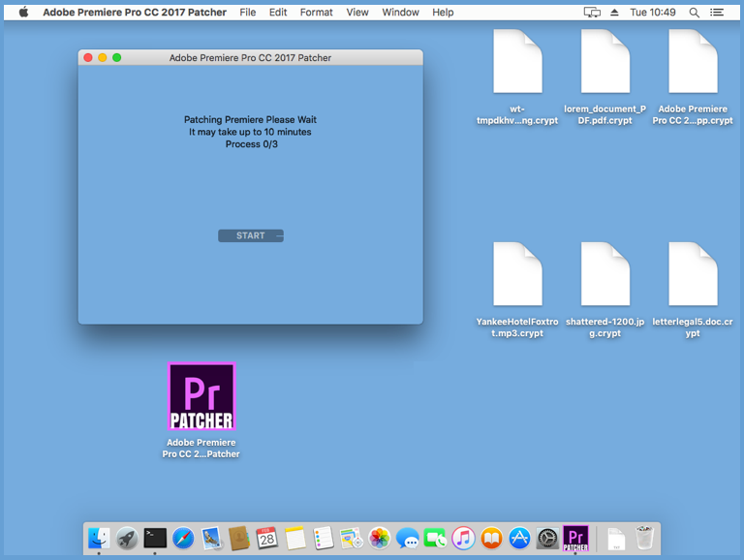This screenshot has height=560, width=744.
Task: Open iTunes from the Dock
Action: pyautogui.click(x=464, y=538)
